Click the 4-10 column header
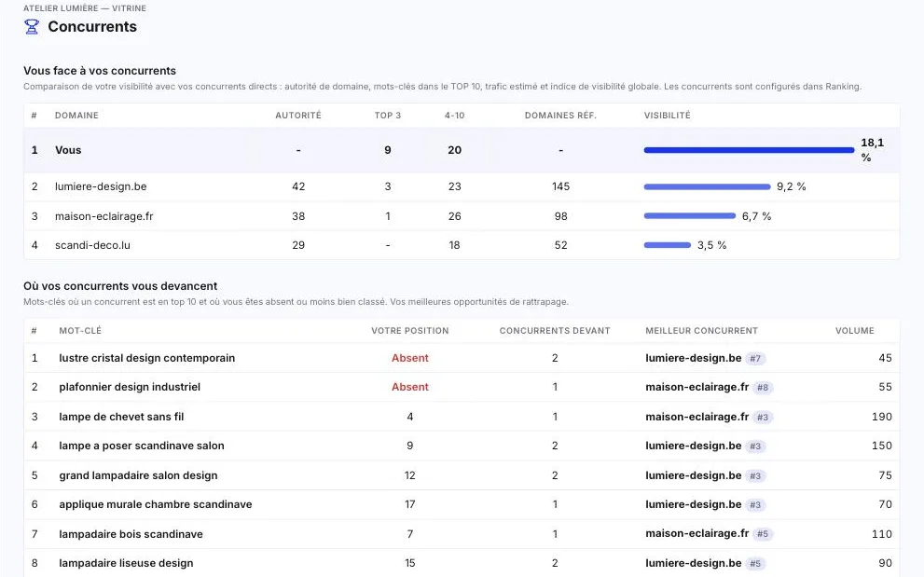This screenshot has width=924, height=577. click(x=454, y=116)
